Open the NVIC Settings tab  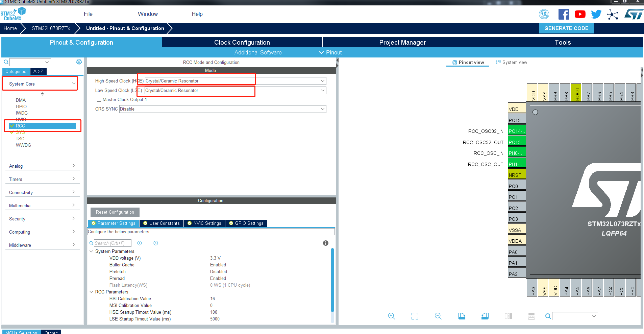coord(204,223)
